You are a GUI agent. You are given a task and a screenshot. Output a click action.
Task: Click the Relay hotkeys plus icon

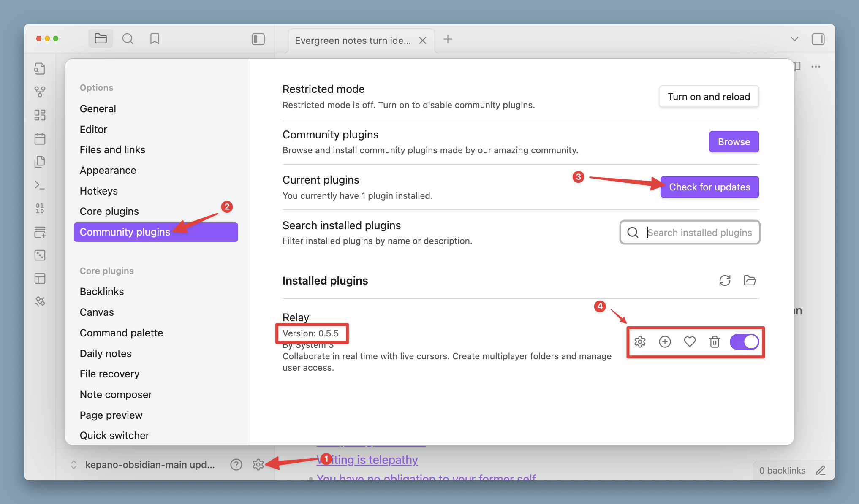[x=665, y=342]
